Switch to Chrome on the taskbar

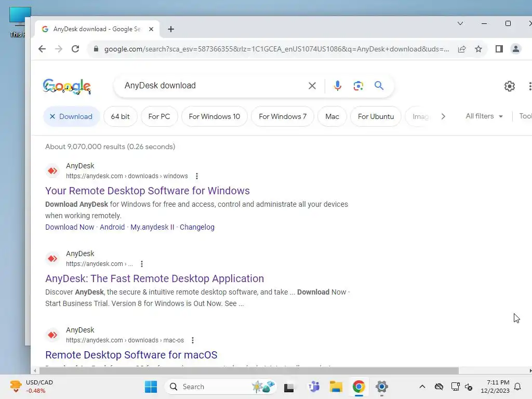(x=358, y=387)
